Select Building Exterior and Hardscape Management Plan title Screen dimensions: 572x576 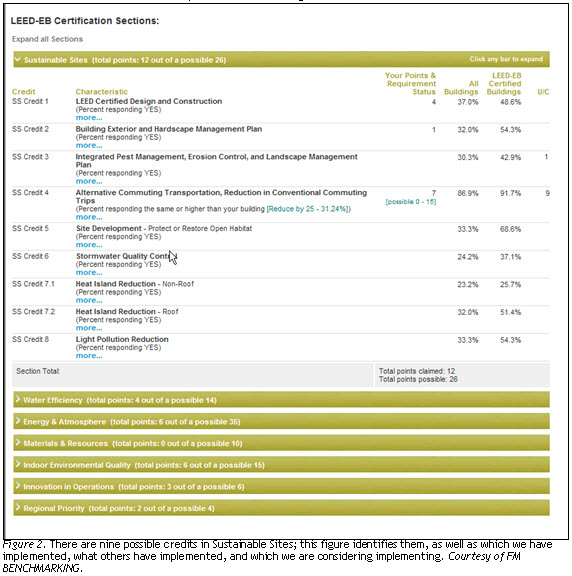click(x=169, y=129)
